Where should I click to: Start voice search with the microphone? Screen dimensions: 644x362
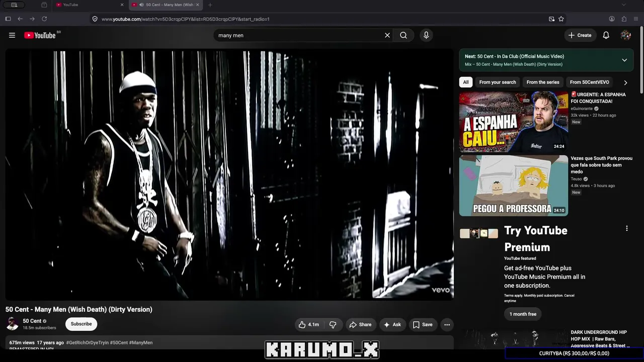(426, 35)
